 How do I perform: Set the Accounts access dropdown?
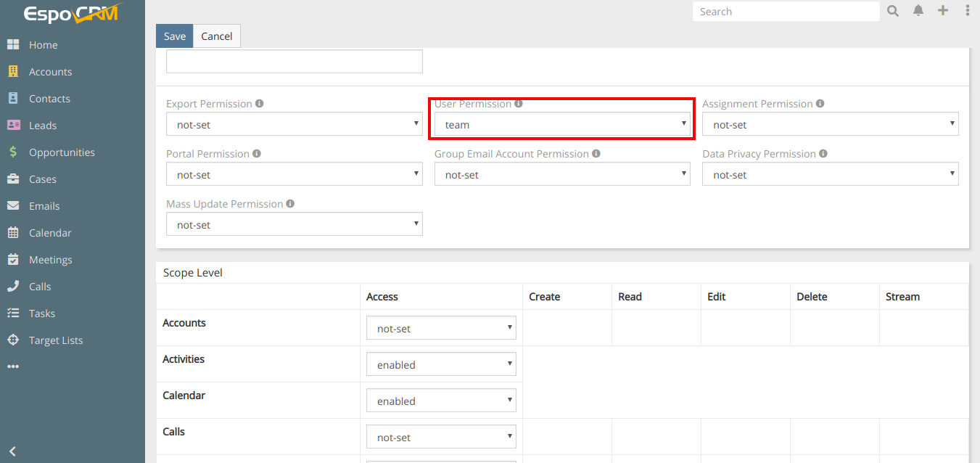pyautogui.click(x=441, y=328)
